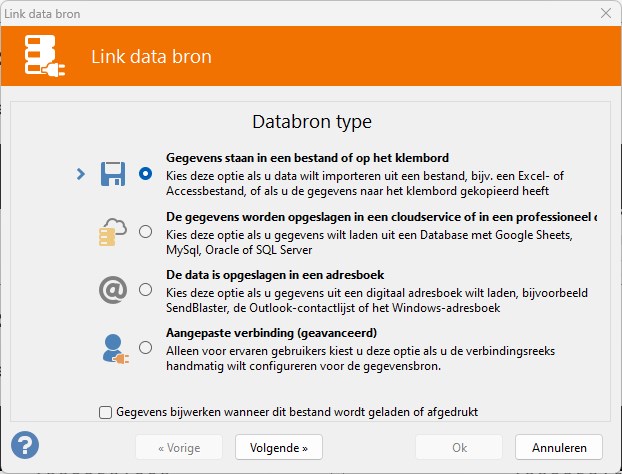Click the @ address book icon
622x474 pixels.
coord(113,290)
